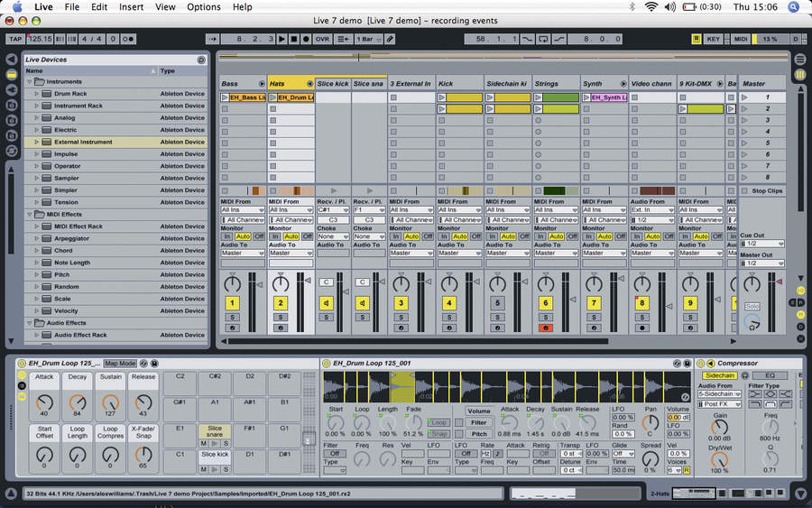Solo the Hats track with S button

tap(281, 318)
